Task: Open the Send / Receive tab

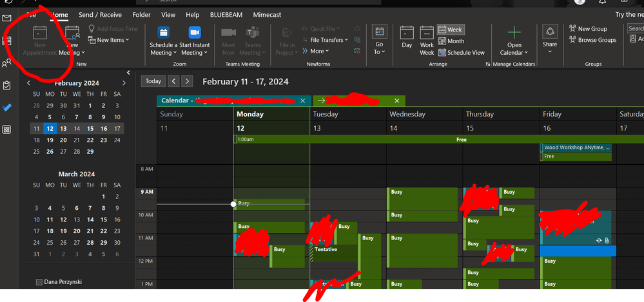Action: click(100, 15)
